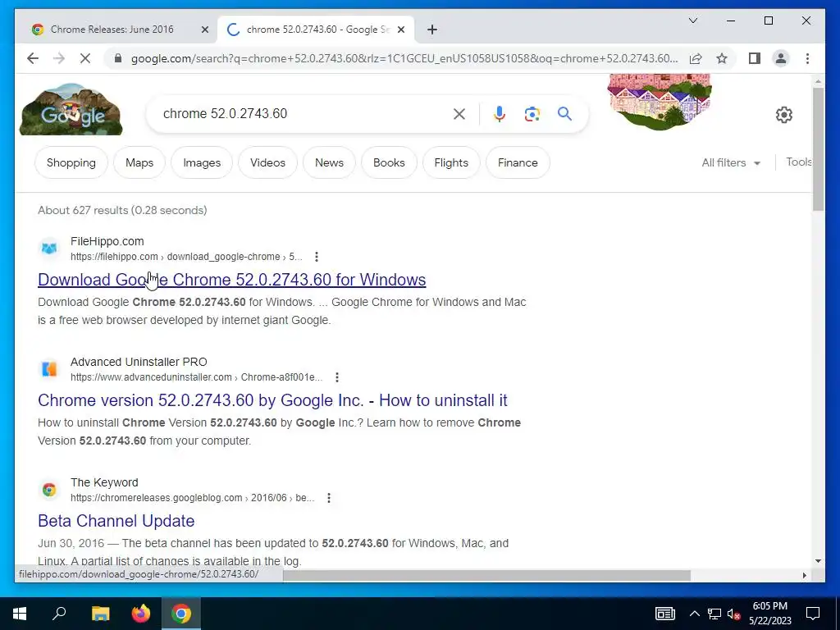Search by image with the Google Lens icon
Screen dimensions: 840x630
pyautogui.click(x=532, y=113)
